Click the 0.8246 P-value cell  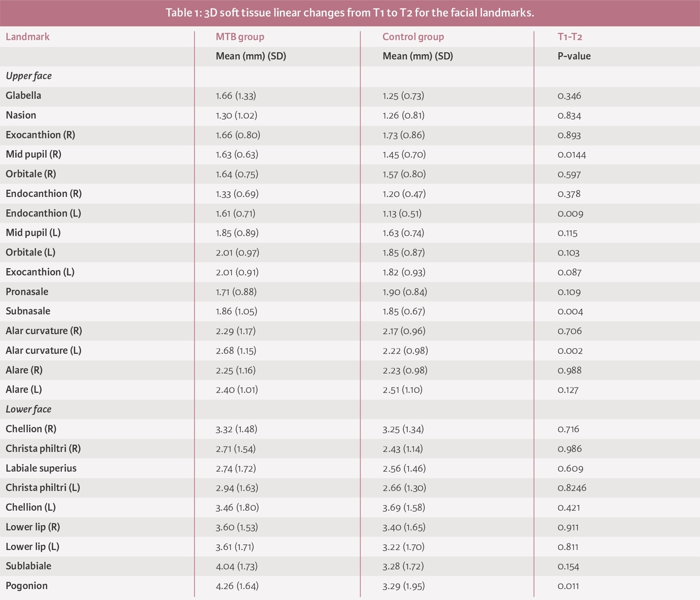click(572, 488)
